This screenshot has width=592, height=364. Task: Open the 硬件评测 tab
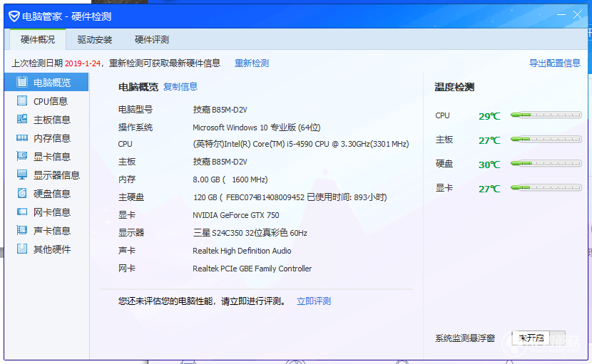click(x=152, y=40)
